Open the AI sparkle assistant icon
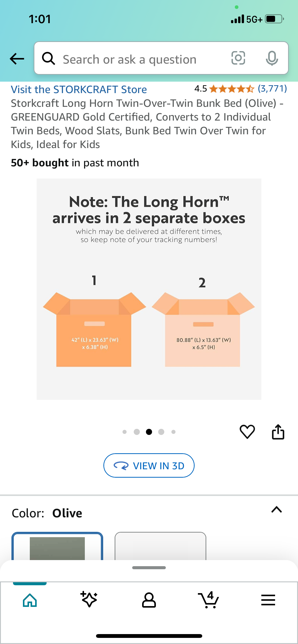Screen dimensions: 298x644 [89, 599]
